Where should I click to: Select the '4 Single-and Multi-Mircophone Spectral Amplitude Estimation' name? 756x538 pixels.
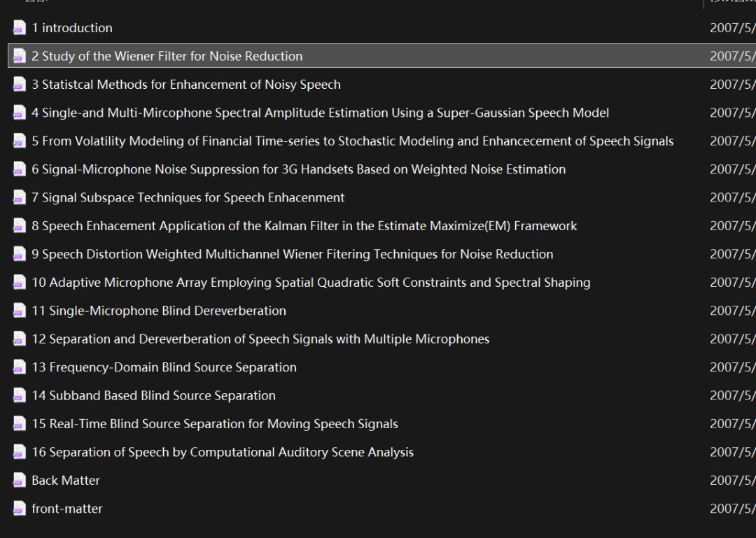click(320, 113)
